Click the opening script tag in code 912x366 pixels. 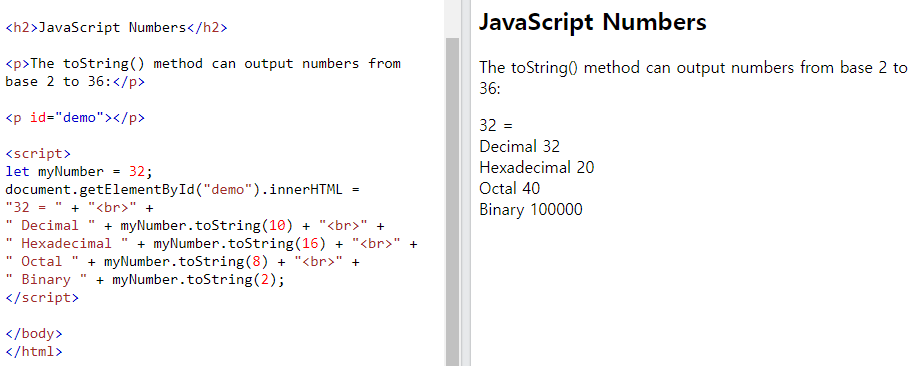pos(38,154)
